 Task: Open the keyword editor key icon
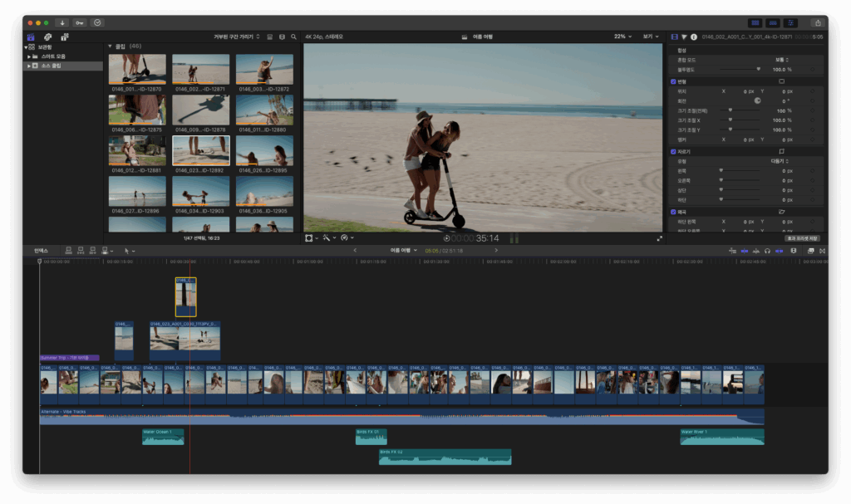(80, 22)
